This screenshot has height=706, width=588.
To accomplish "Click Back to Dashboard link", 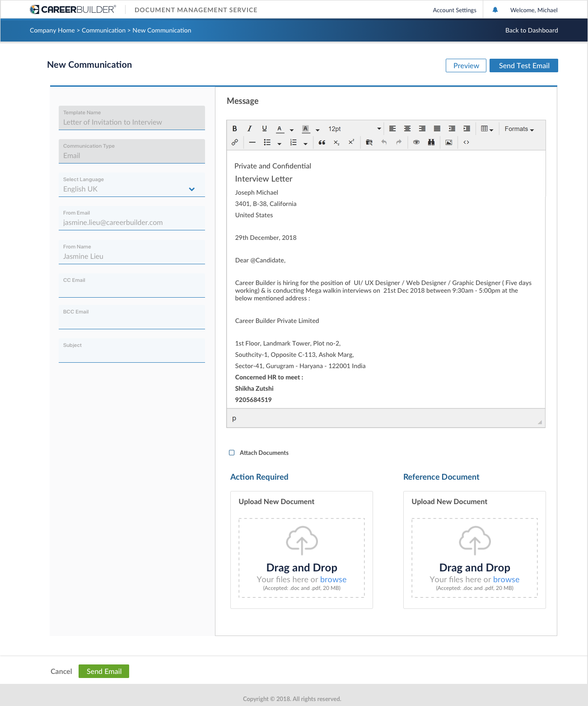I will (532, 30).
